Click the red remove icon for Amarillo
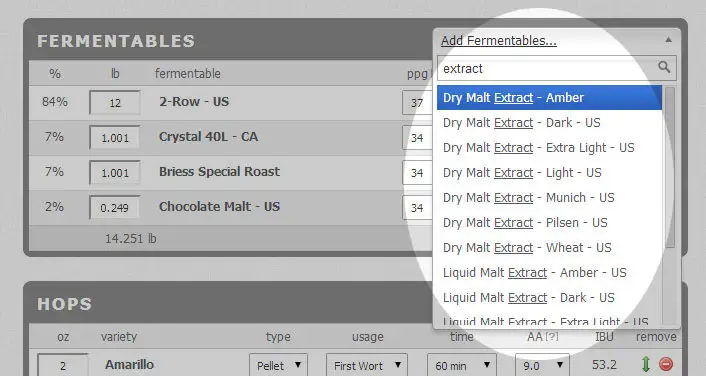The height and width of the screenshot is (376, 706). [666, 364]
